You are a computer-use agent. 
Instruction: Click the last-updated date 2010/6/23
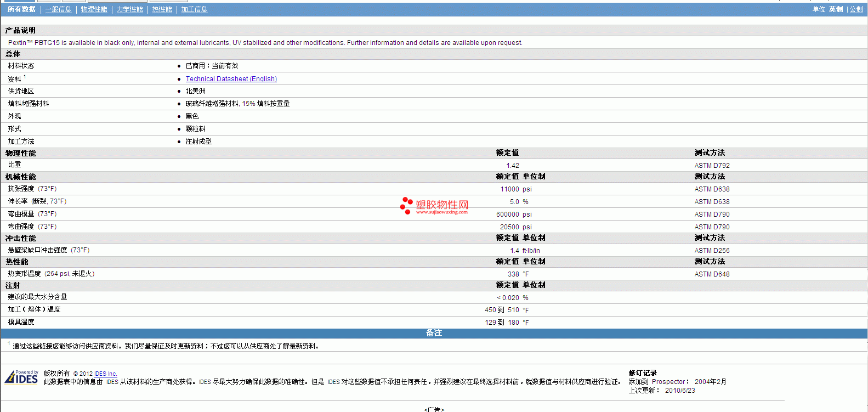(x=680, y=391)
